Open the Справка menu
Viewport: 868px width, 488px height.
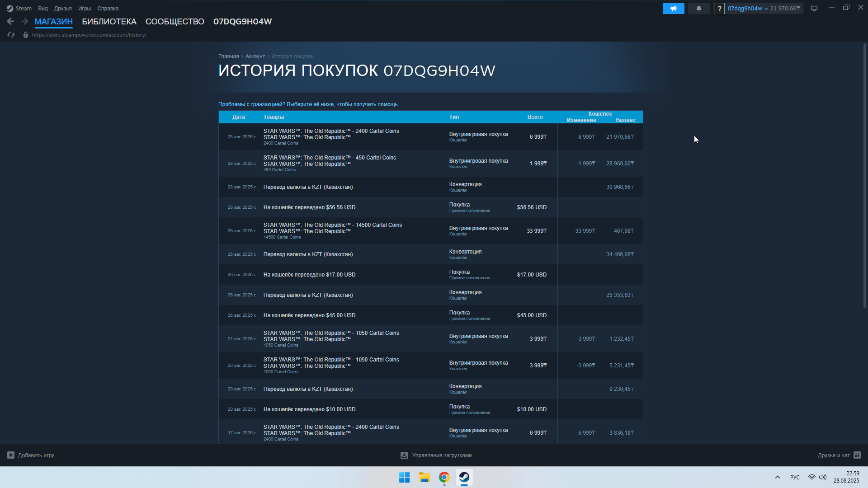point(108,9)
